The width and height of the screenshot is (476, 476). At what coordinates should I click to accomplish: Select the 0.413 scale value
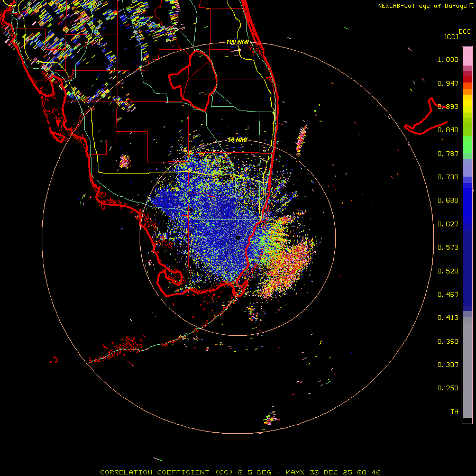pyautogui.click(x=448, y=318)
